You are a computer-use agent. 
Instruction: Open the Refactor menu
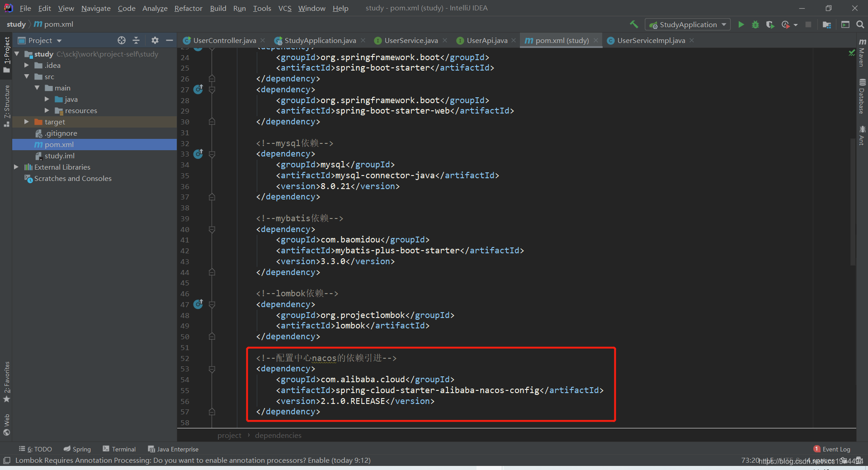[188, 8]
